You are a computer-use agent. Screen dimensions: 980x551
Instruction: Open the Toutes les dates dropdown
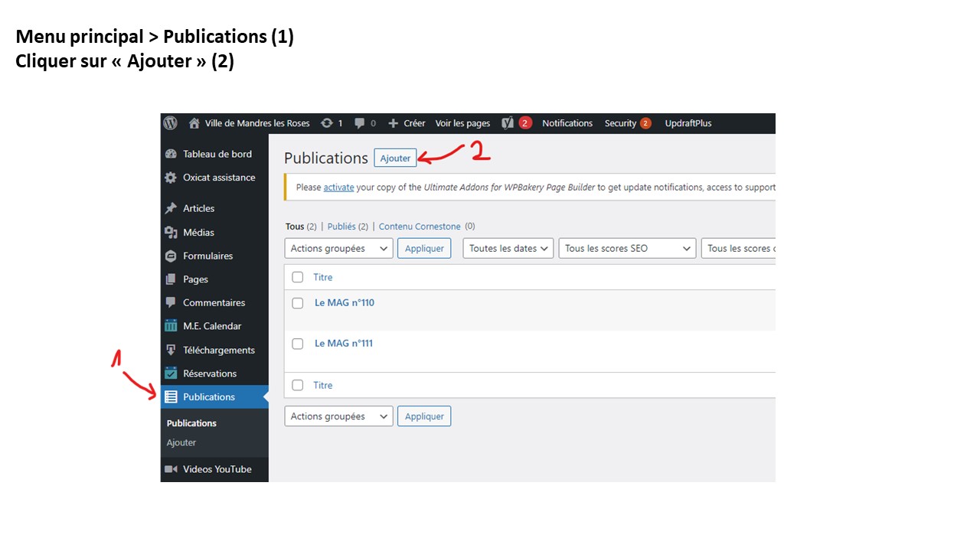pos(508,248)
